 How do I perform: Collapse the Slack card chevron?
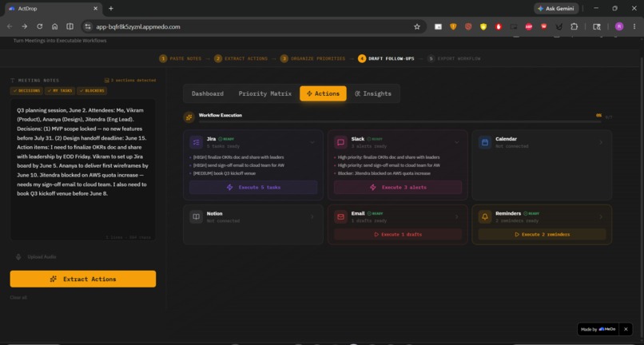coord(457,142)
